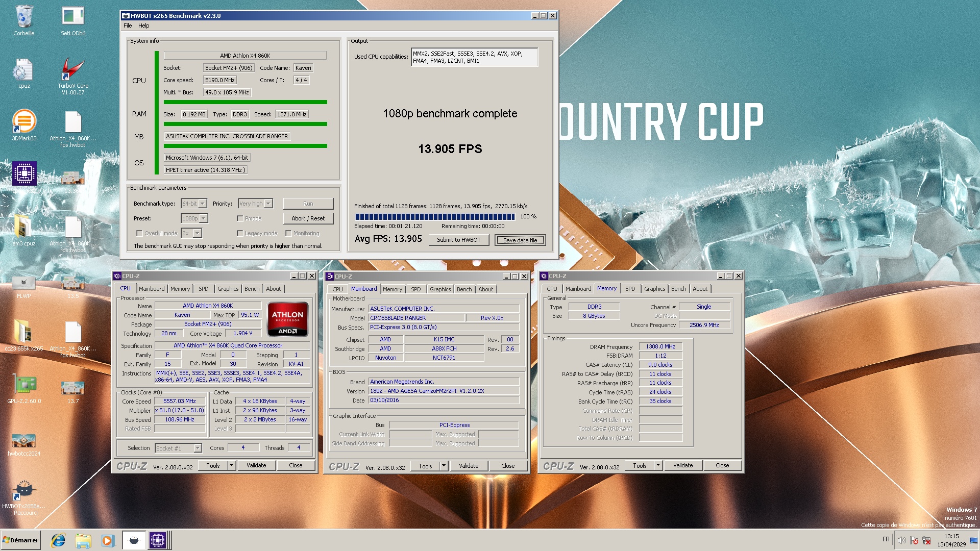This screenshot has width=980, height=551.
Task: Open the hwbotcc2024 desktop image
Action: (24, 444)
